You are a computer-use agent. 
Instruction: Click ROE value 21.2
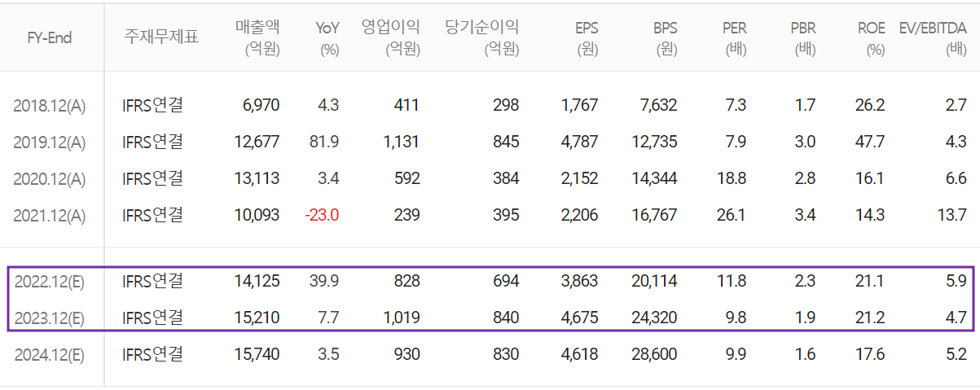click(871, 318)
